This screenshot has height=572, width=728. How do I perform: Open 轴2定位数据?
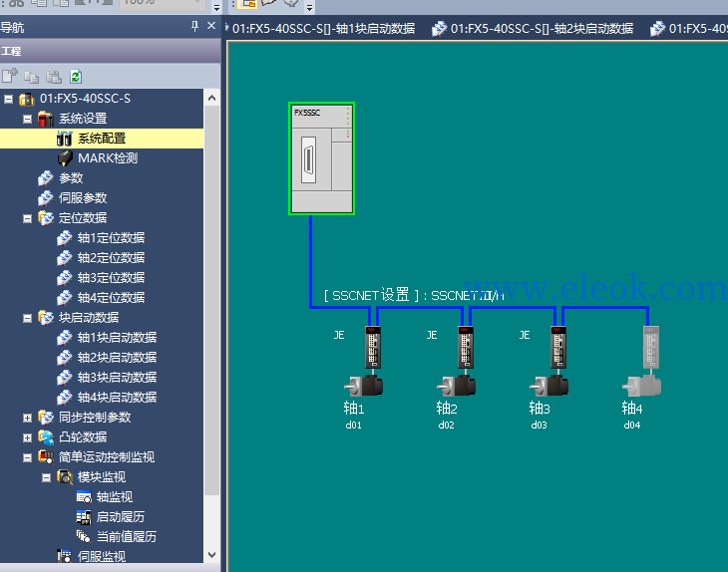click(111, 258)
